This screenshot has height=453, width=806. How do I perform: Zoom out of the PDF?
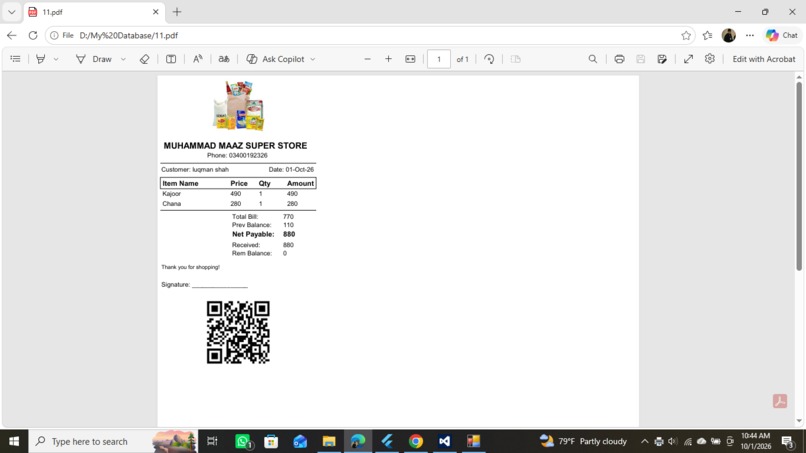point(367,59)
